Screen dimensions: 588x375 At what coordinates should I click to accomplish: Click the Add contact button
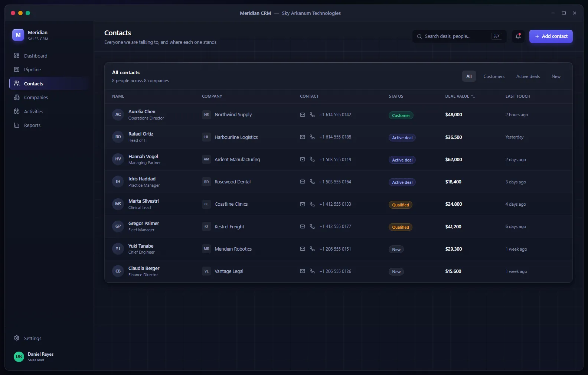551,36
